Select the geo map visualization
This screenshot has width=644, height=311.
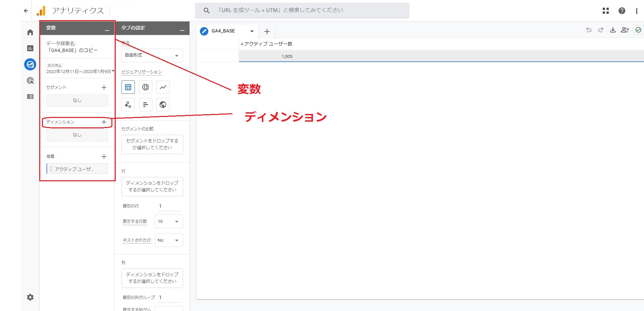[x=163, y=105]
